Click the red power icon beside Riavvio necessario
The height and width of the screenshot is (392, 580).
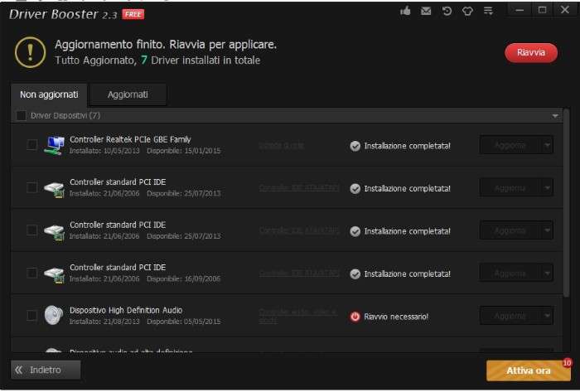tap(355, 317)
